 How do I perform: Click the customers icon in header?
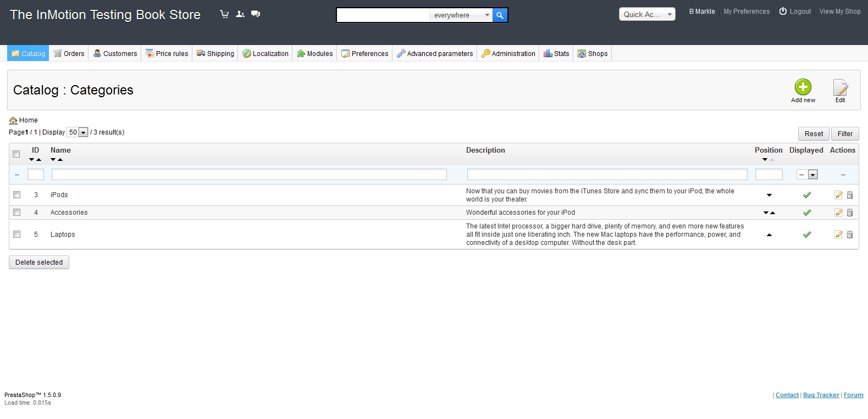(x=240, y=14)
